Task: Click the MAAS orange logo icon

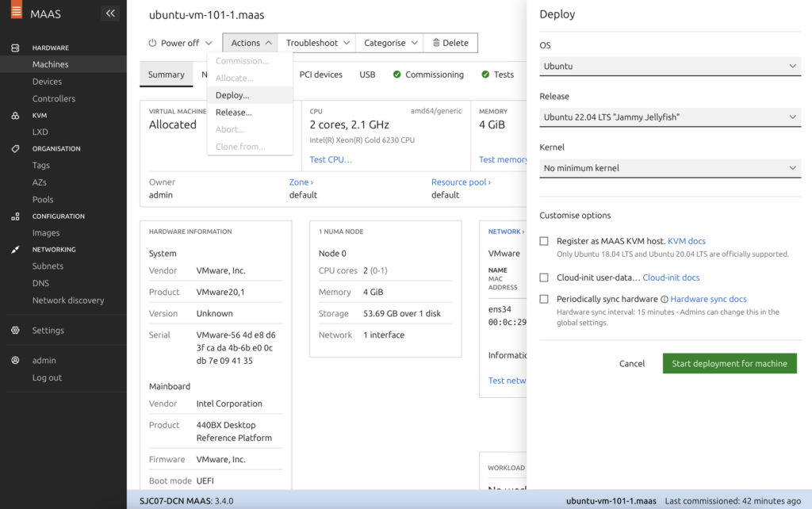Action: (x=17, y=10)
